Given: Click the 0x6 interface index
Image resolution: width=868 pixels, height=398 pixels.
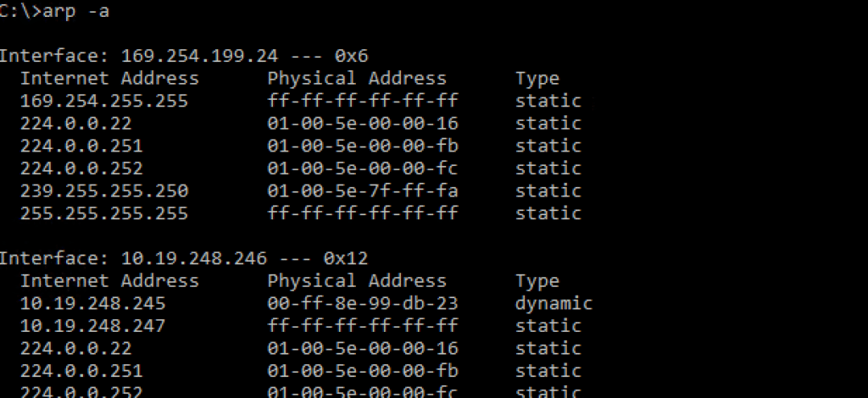Looking at the screenshot, I should (351, 57).
